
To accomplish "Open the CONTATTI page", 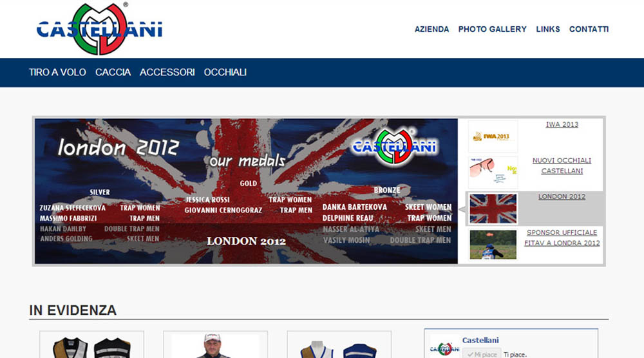I will [589, 29].
